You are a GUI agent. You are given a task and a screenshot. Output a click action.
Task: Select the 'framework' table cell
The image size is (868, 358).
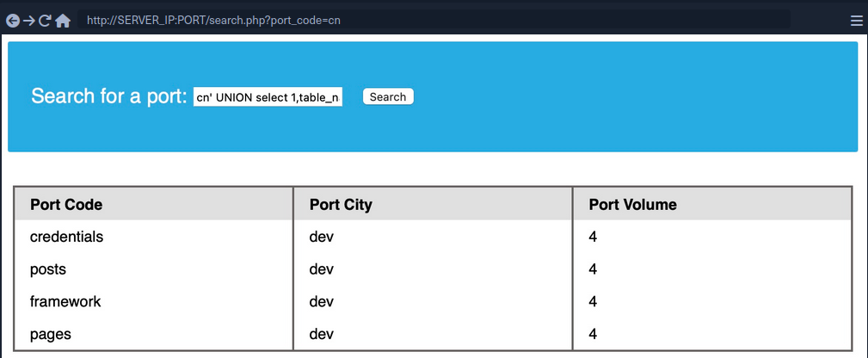pos(65,302)
